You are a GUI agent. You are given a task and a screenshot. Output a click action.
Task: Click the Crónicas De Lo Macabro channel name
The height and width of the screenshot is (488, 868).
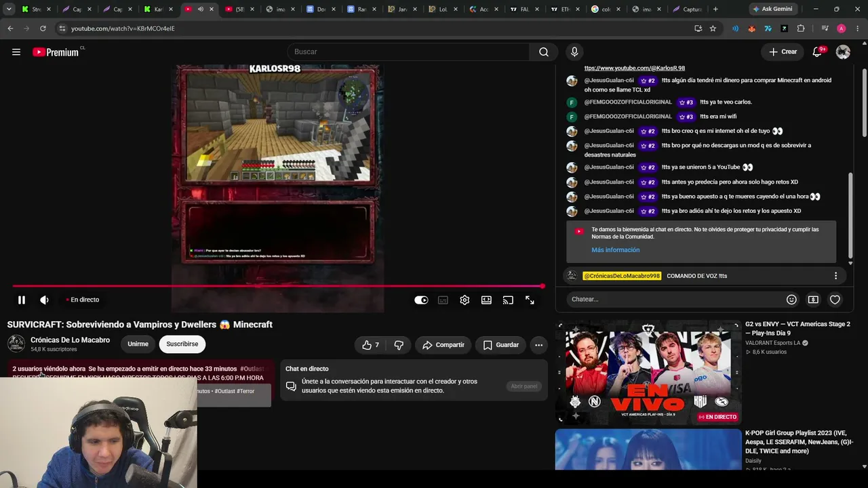70,340
